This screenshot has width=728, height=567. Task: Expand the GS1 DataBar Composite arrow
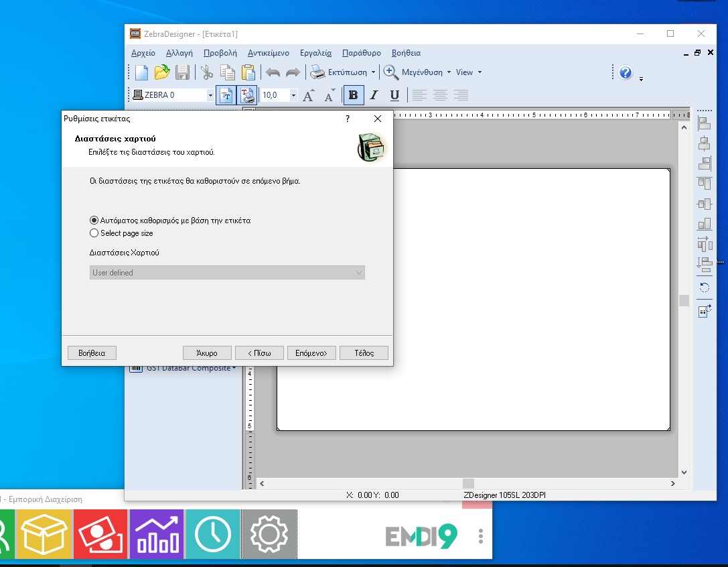point(234,368)
